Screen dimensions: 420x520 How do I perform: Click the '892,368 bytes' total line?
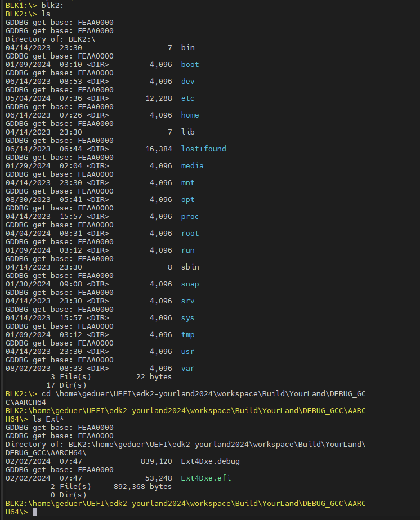point(142,487)
